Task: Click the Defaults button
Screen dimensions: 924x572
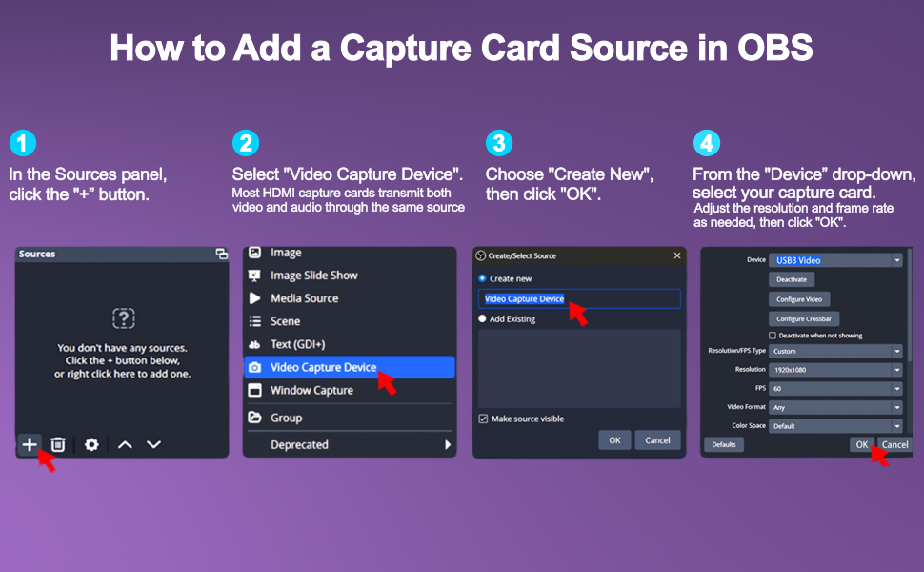Action: point(724,444)
